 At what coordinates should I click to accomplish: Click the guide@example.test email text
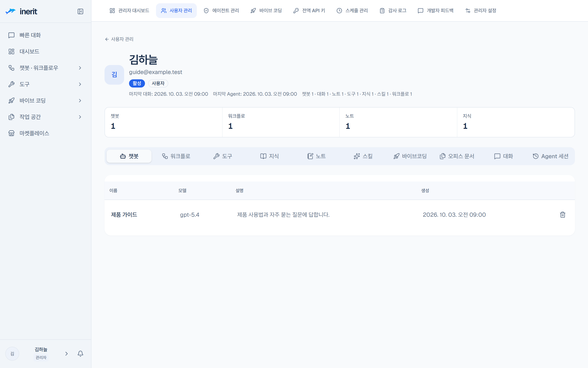click(x=156, y=72)
